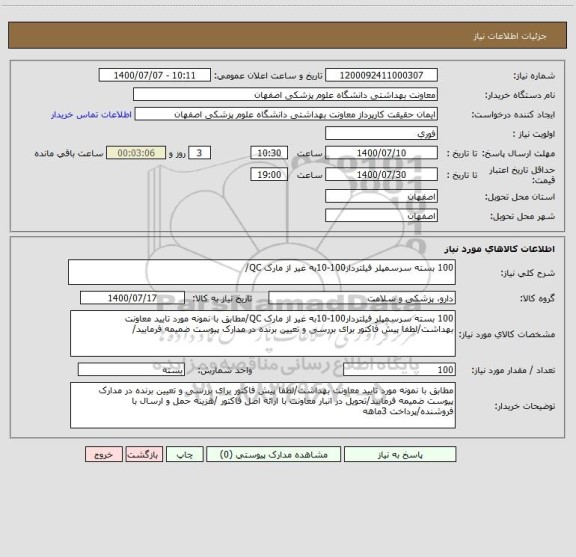
Task: Click the label تعداد / مقدار مورد نیاز
Action: pos(513,370)
